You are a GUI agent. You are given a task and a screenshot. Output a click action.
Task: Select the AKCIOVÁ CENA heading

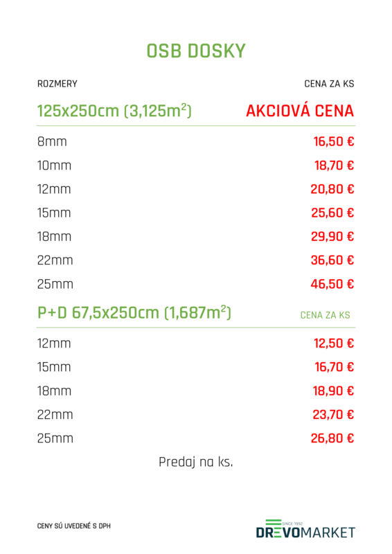tap(300, 111)
